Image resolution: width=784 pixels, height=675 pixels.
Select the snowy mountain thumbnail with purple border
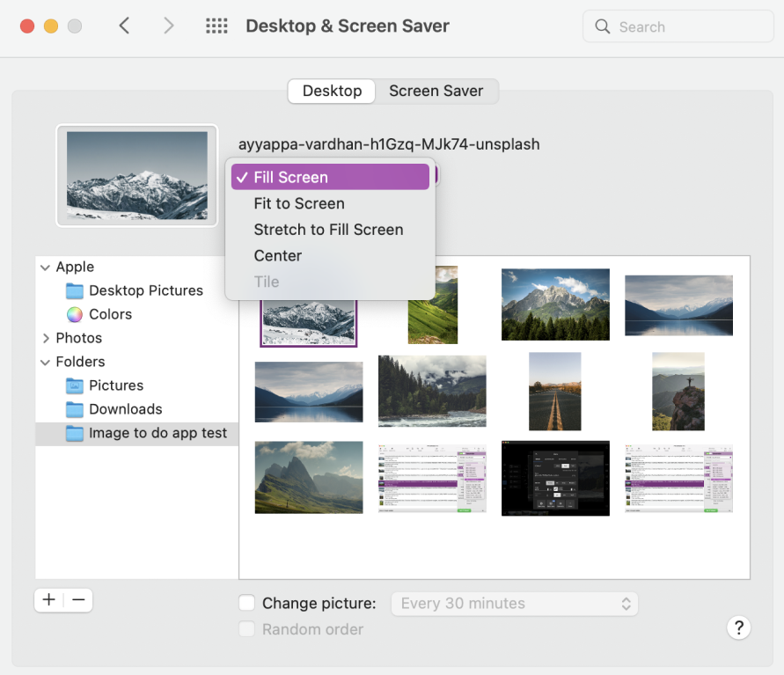tap(309, 322)
